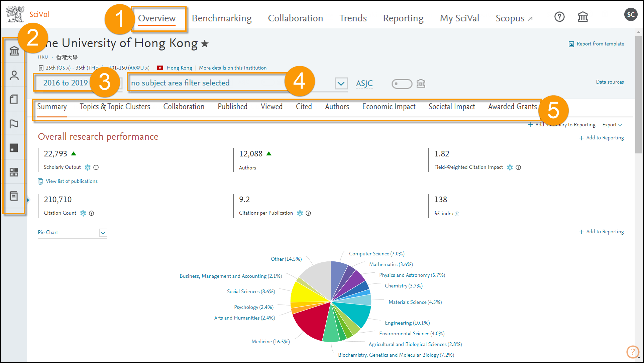Click Medicine (16.5%) pie chart label

(x=271, y=342)
